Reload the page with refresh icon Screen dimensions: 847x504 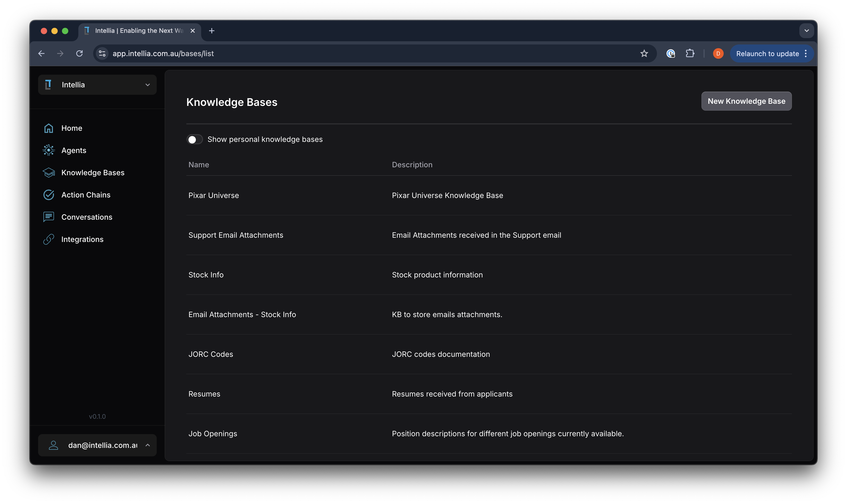pos(79,53)
